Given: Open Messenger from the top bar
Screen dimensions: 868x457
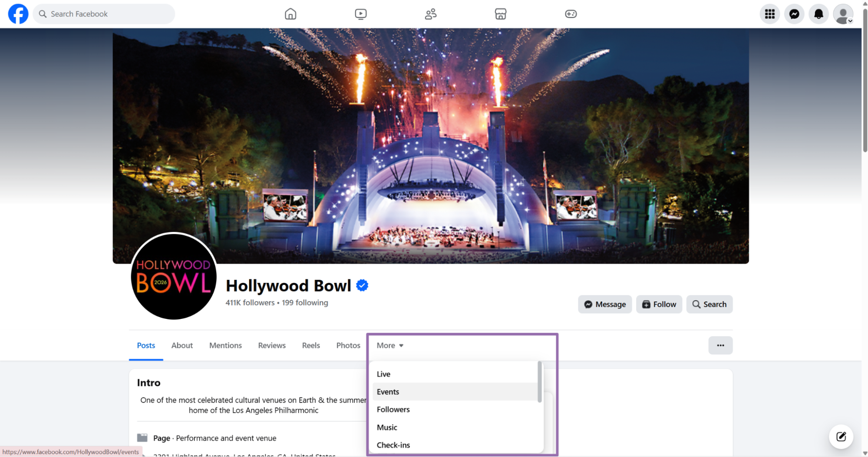Looking at the screenshot, I should tap(794, 14).
